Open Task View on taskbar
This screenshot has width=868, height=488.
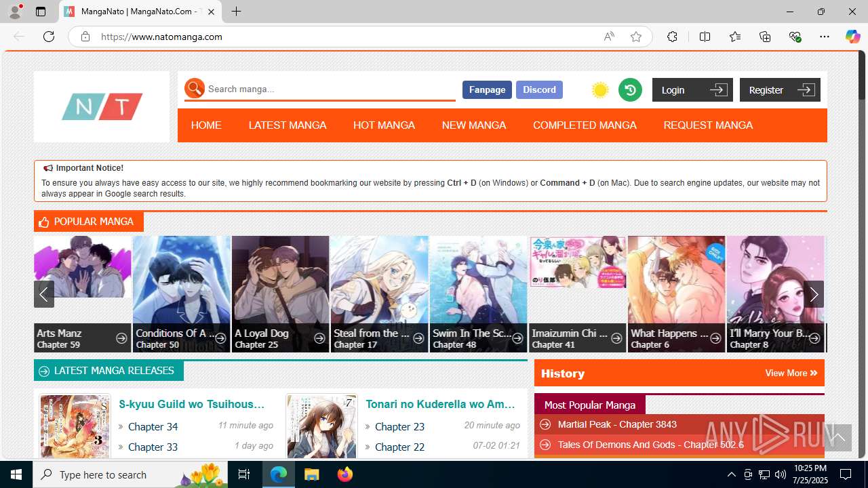(x=244, y=474)
